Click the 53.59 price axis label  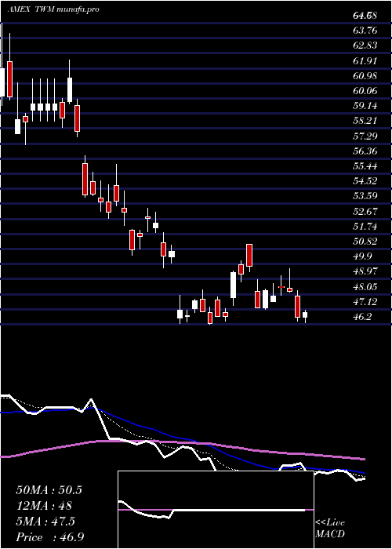[365, 196]
